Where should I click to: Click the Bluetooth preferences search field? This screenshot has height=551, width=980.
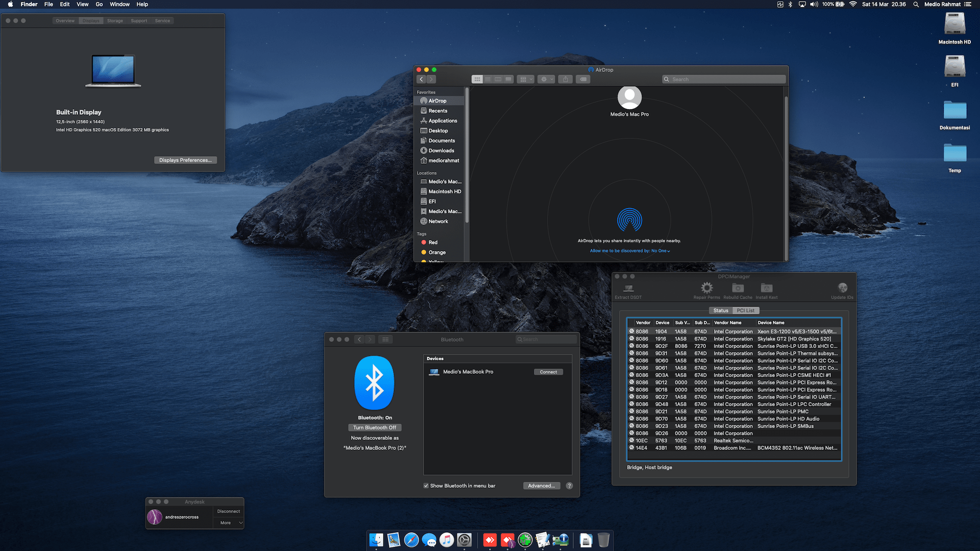coord(546,339)
